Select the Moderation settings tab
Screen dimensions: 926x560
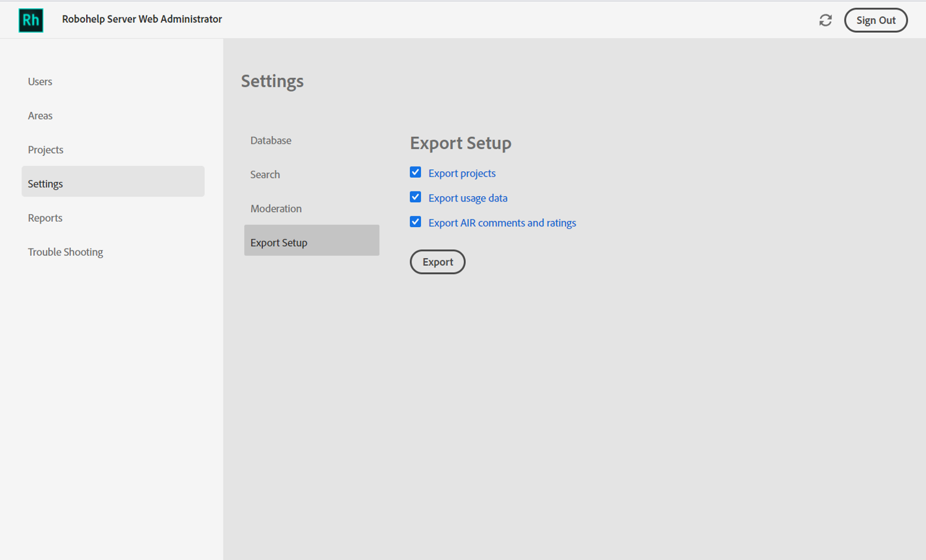tap(276, 208)
